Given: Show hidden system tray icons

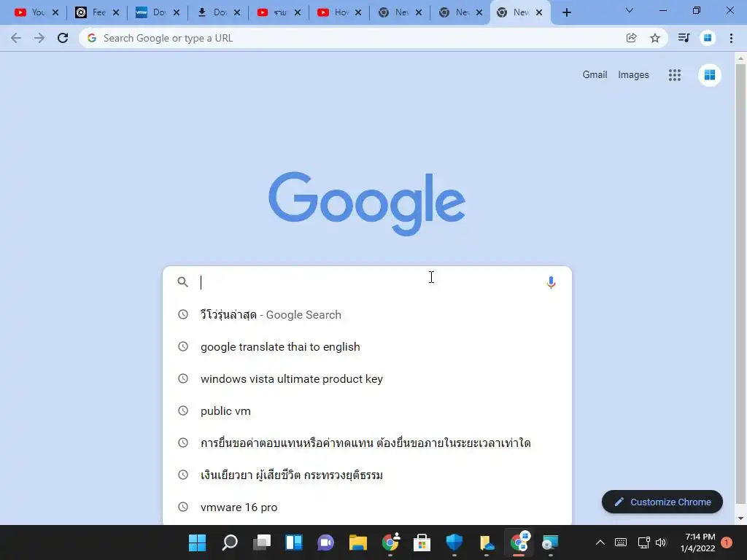Looking at the screenshot, I should pyautogui.click(x=600, y=542).
